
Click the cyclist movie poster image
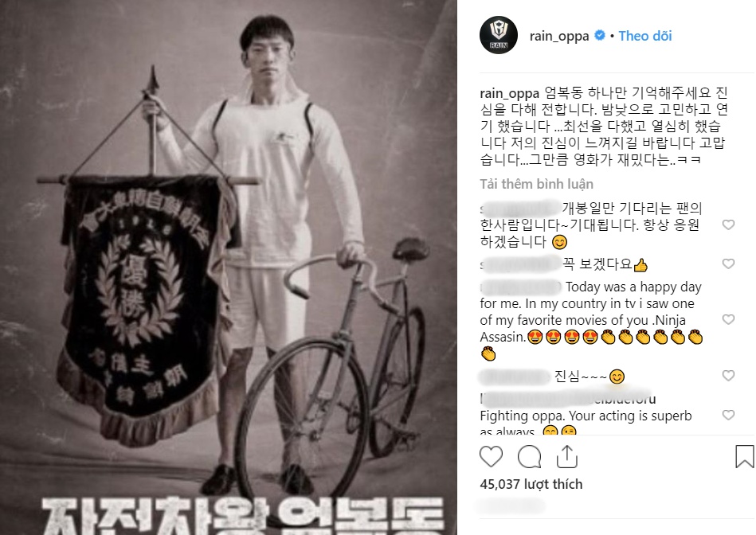(x=229, y=267)
